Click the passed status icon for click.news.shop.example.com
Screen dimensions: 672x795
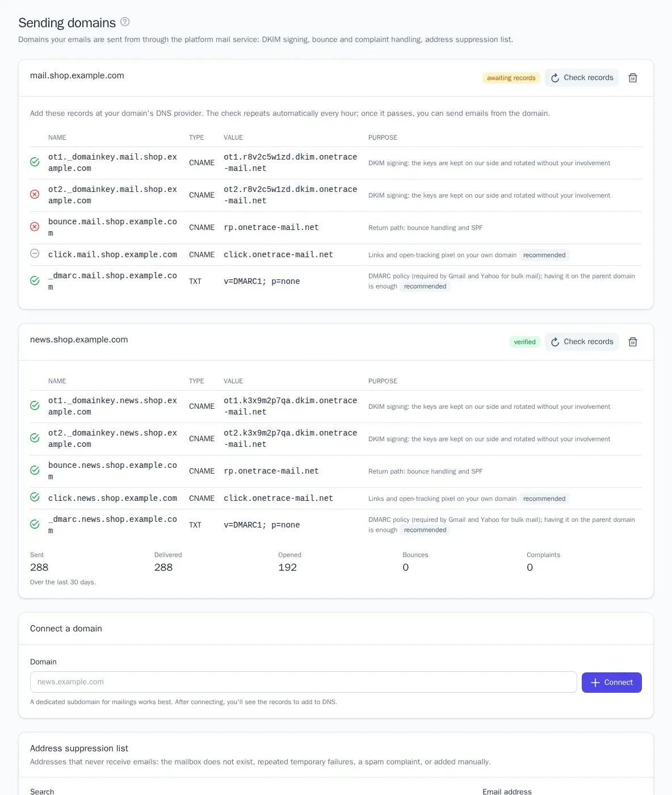tap(35, 497)
